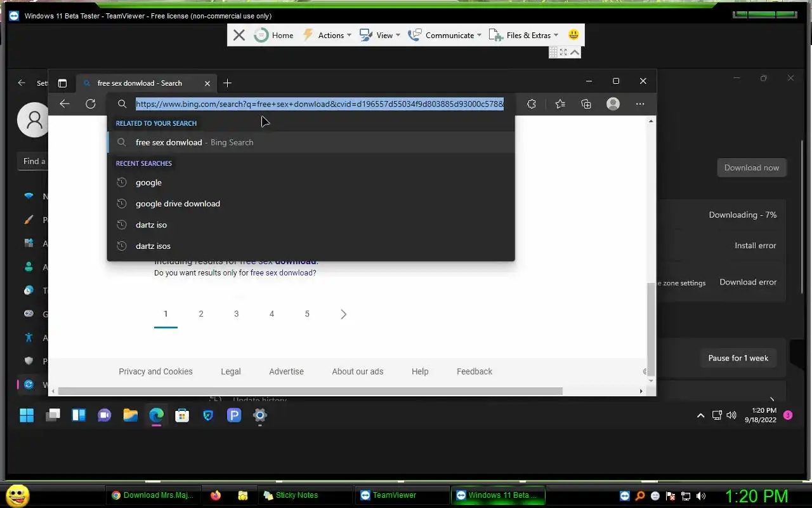Open Microsoft Edge on remote taskbar
Screen dimensions: 812x508
pos(157,415)
